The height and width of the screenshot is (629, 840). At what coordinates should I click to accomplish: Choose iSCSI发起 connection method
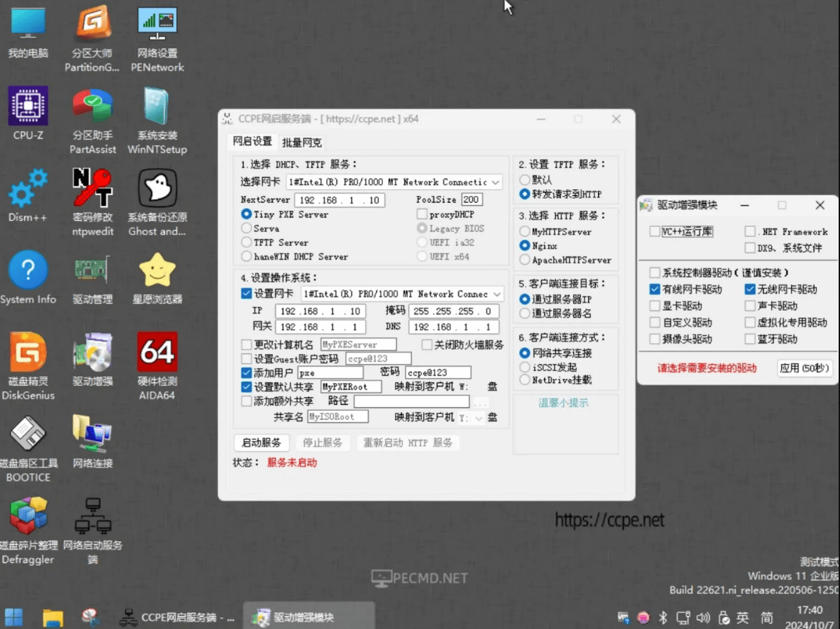(548, 367)
